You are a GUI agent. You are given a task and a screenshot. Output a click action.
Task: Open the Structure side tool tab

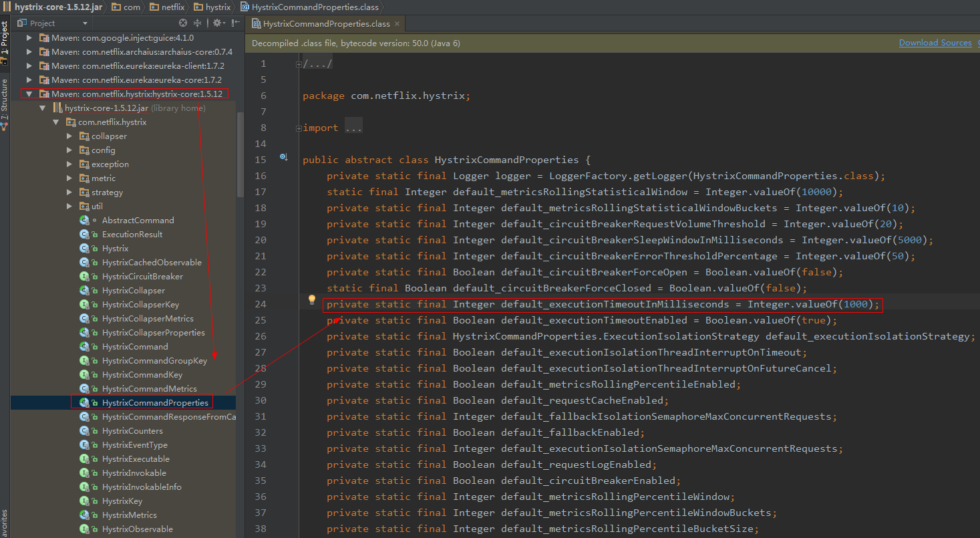click(x=5, y=104)
